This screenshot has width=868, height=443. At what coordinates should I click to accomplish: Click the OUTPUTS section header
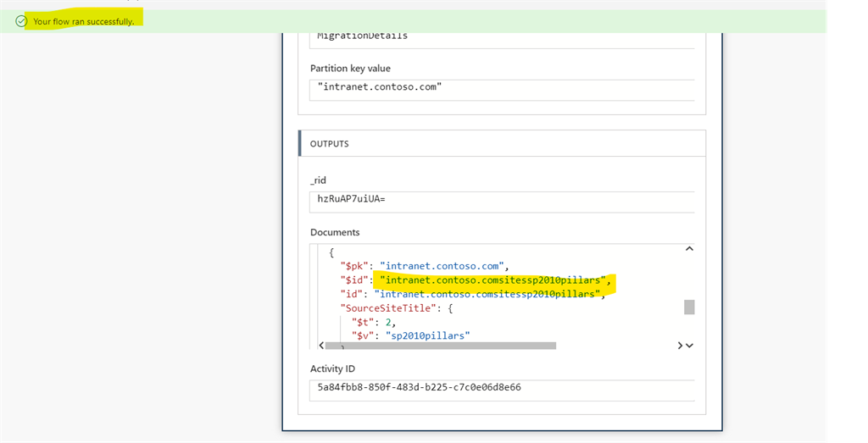click(x=329, y=144)
